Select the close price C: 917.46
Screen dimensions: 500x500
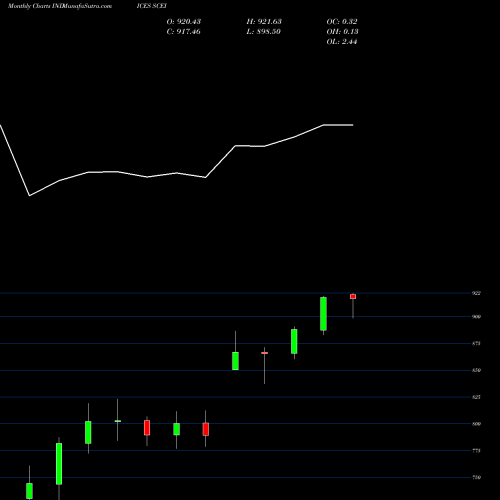(184, 32)
